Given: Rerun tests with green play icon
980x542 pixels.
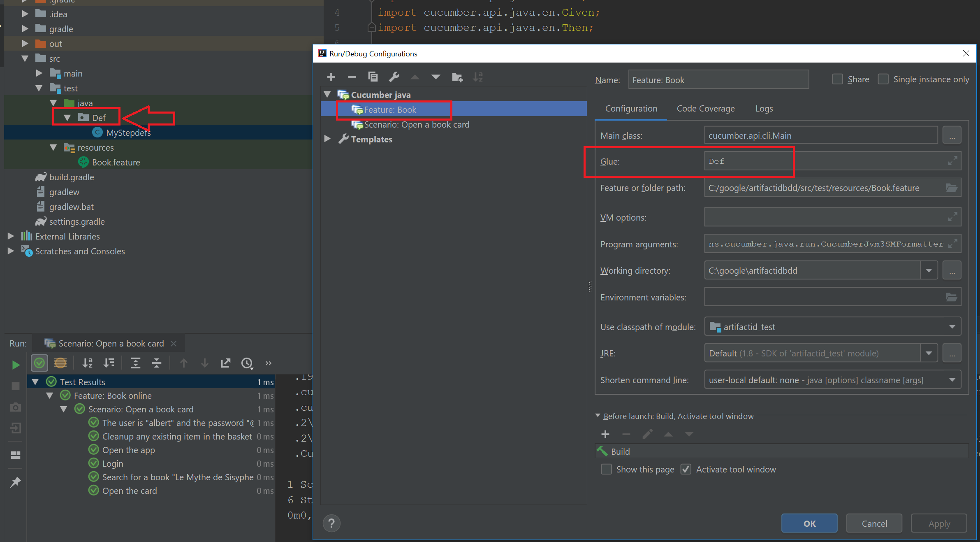Looking at the screenshot, I should tap(16, 365).
